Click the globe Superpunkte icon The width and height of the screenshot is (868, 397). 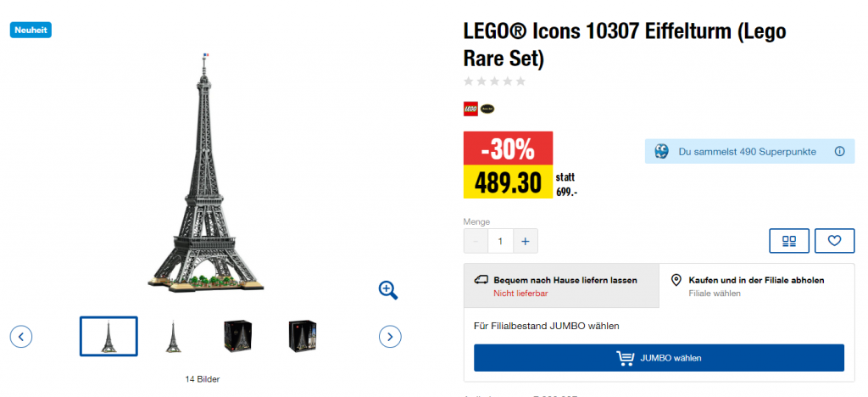point(662,152)
